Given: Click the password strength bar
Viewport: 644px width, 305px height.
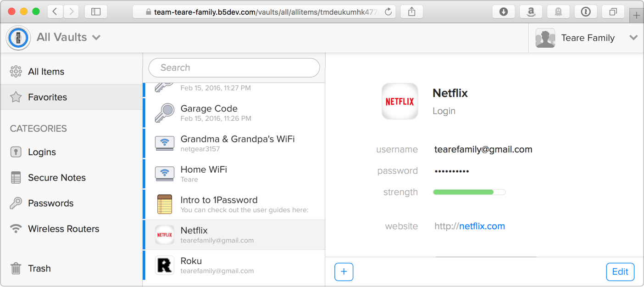Looking at the screenshot, I should 469,192.
